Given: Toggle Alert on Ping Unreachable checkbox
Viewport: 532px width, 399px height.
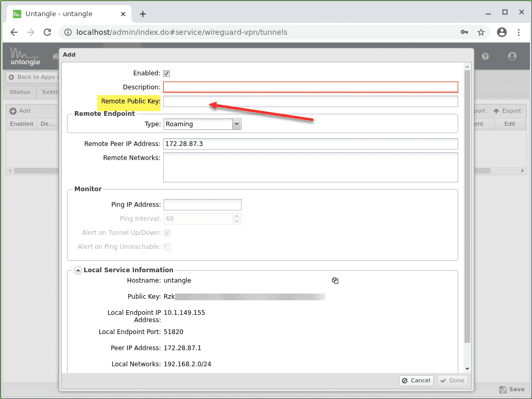Looking at the screenshot, I should (x=167, y=247).
